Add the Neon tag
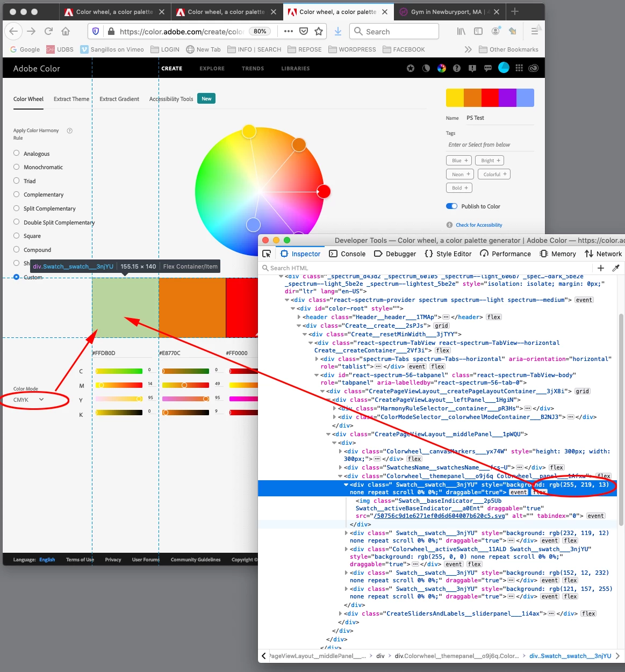Viewport: 625px width, 672px height. tap(460, 174)
